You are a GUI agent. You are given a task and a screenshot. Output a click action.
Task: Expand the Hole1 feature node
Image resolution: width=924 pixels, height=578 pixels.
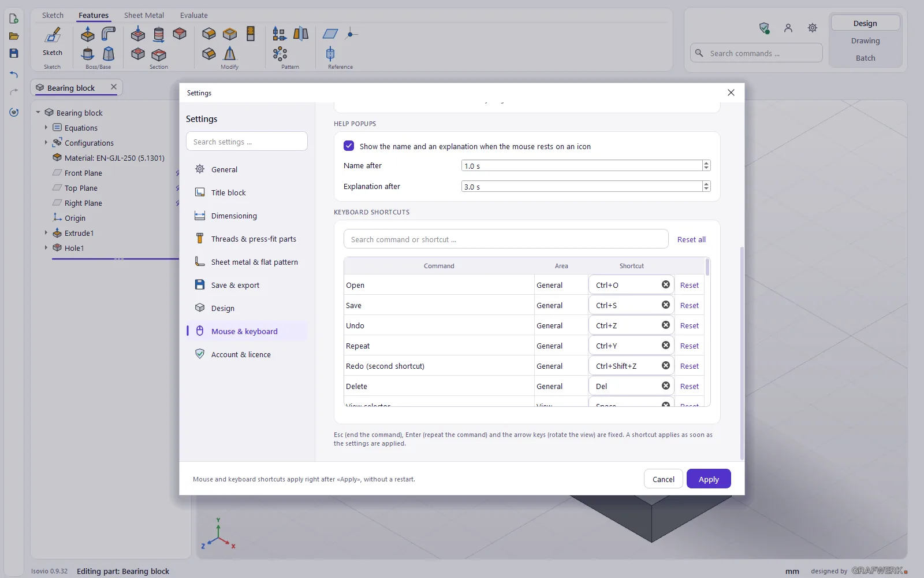[x=46, y=247]
